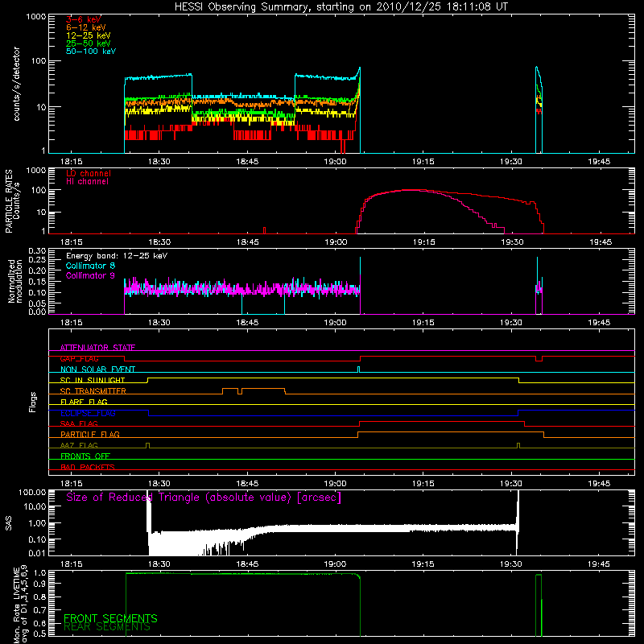Click the SAA_FLAG label
Screen dimensions: 644x644
(x=79, y=423)
